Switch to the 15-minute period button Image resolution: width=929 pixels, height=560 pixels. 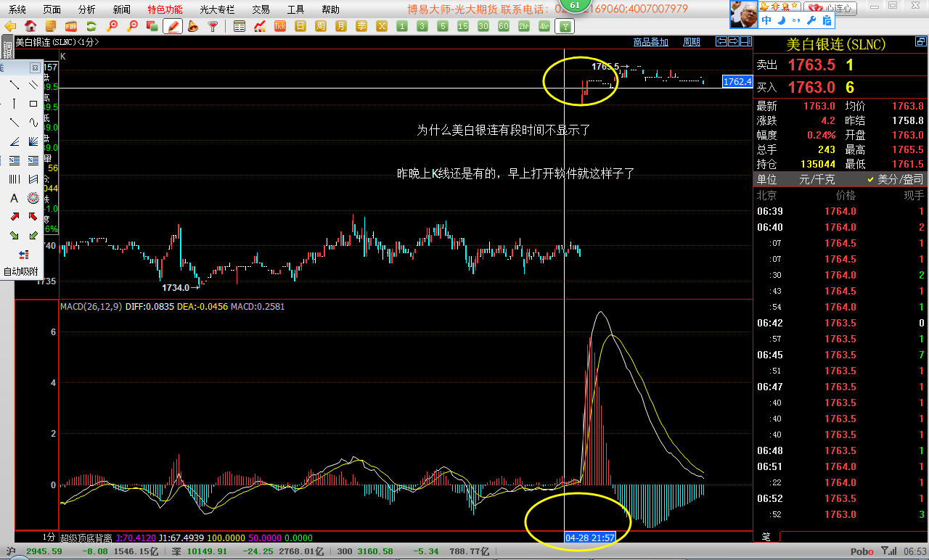463,26
